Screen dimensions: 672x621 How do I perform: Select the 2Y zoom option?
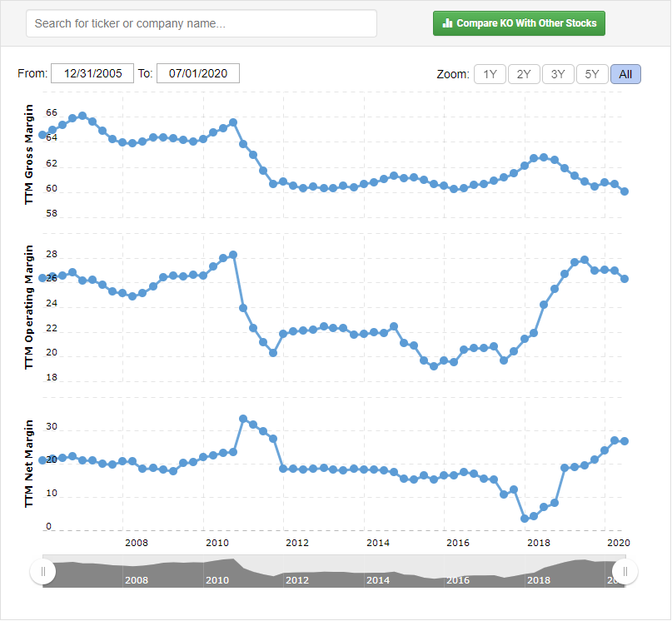click(x=524, y=74)
